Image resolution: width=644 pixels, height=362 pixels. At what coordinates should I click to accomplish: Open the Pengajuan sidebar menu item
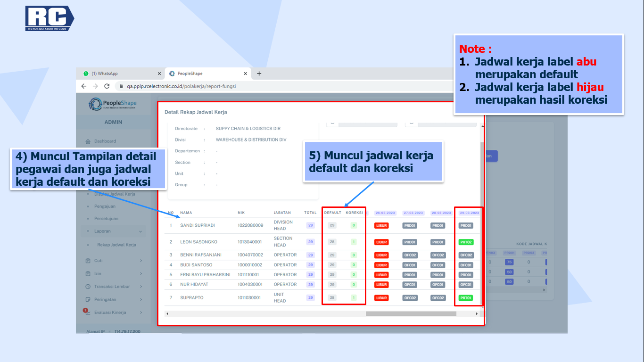click(x=105, y=206)
